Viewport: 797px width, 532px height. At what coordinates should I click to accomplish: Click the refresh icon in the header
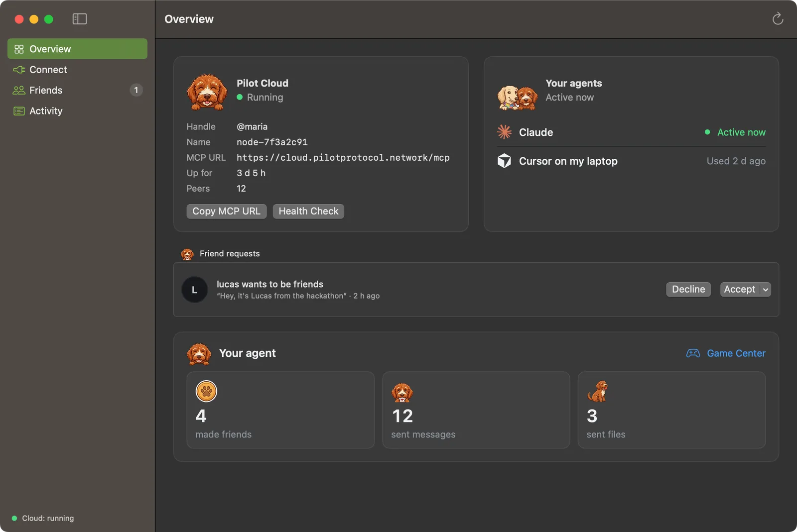pyautogui.click(x=778, y=19)
